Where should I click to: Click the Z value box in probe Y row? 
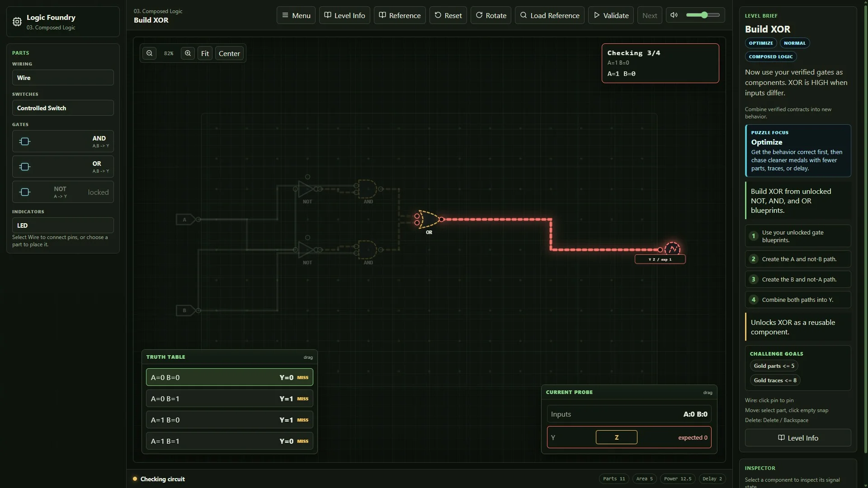point(616,437)
